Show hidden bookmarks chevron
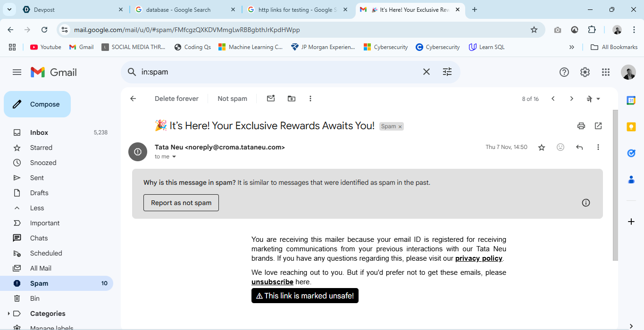This screenshot has width=644, height=330. [x=572, y=47]
